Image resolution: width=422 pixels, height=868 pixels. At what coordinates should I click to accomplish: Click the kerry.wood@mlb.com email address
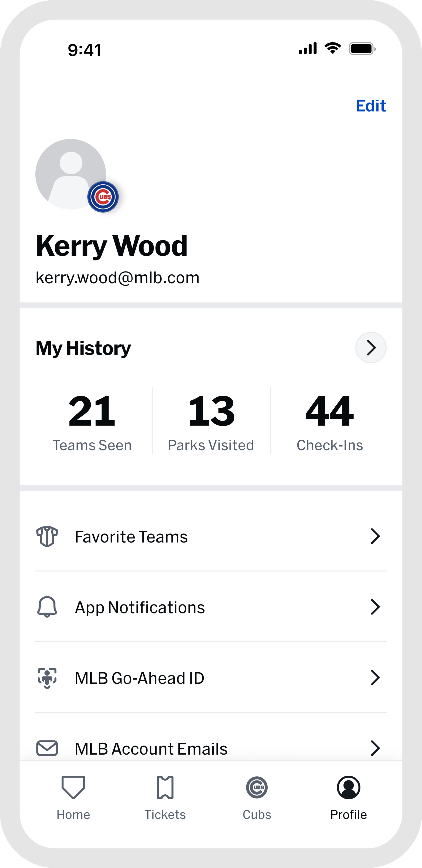click(118, 278)
